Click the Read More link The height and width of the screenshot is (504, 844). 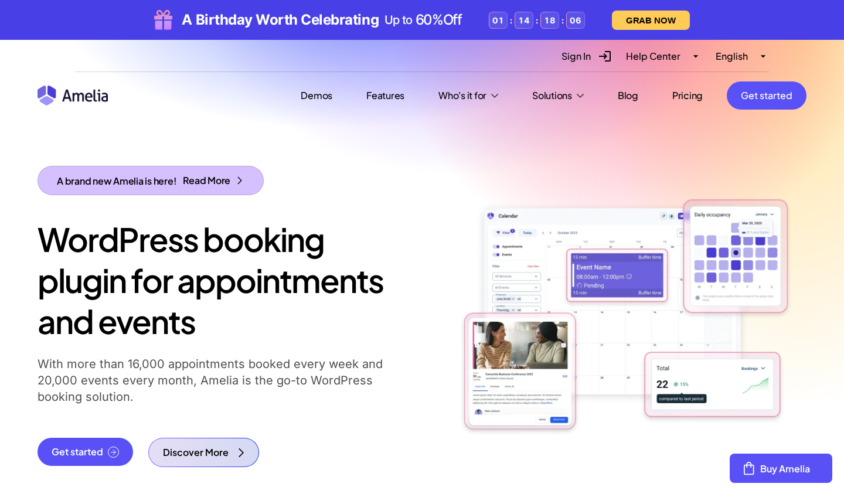coord(206,181)
